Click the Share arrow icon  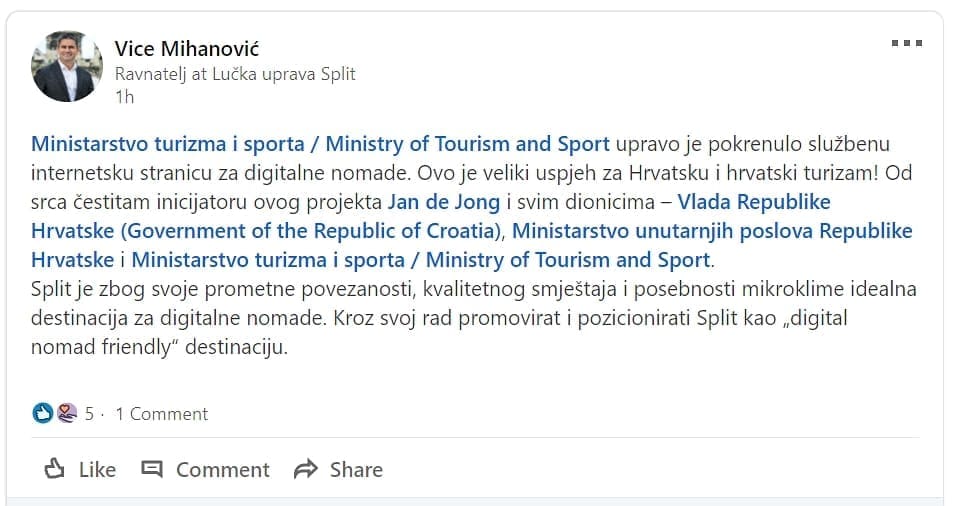(x=306, y=469)
